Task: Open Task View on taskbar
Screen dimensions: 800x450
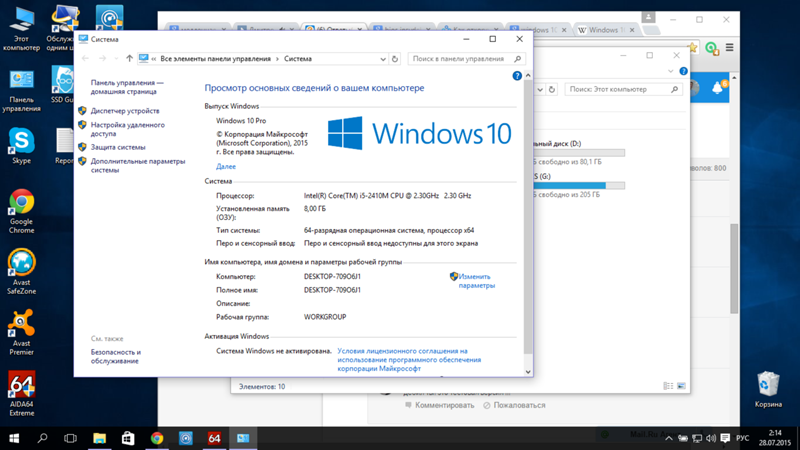Action: tap(70, 438)
